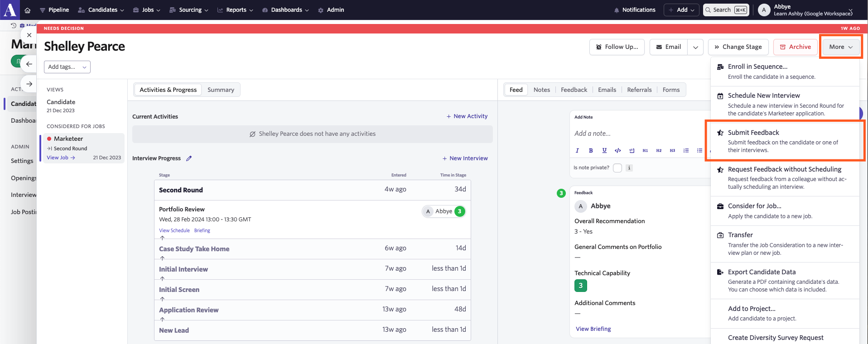Switch to the Notes tab
The height and width of the screenshot is (344, 868).
pos(541,90)
